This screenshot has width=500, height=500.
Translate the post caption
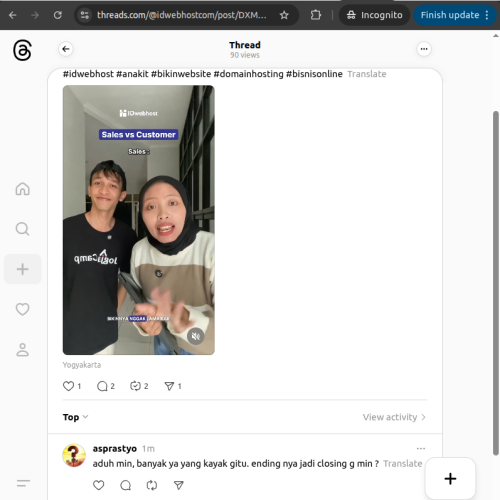[x=367, y=74]
